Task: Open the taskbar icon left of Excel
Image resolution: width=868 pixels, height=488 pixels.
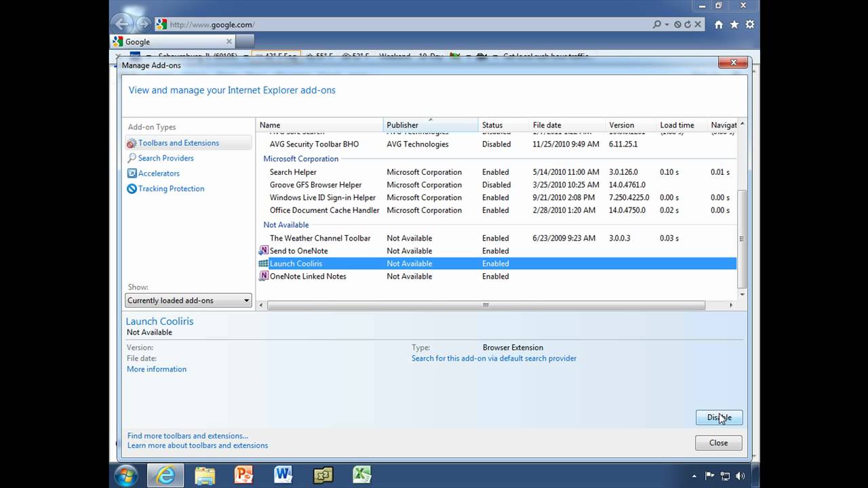Action: click(323, 475)
